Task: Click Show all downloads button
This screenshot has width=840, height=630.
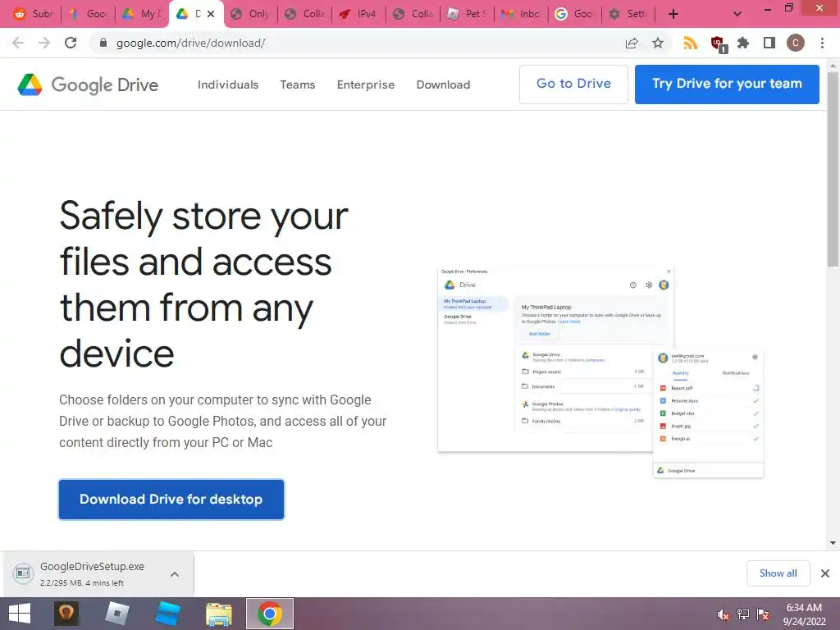Action: click(778, 573)
